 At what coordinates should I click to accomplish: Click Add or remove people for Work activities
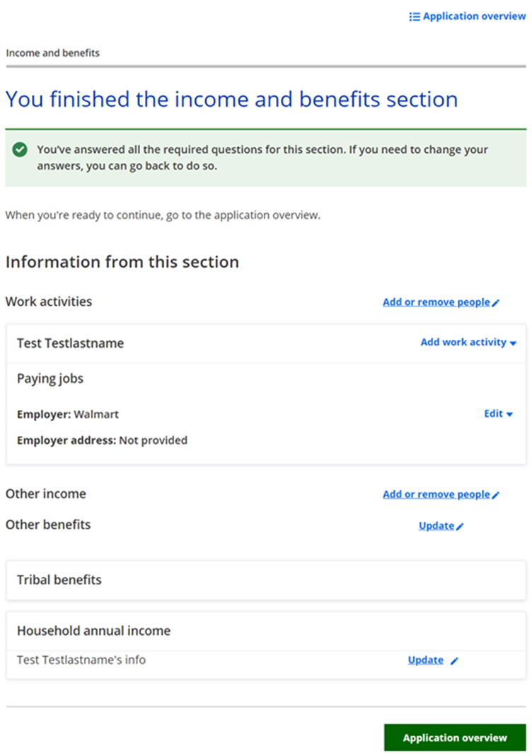[436, 302]
